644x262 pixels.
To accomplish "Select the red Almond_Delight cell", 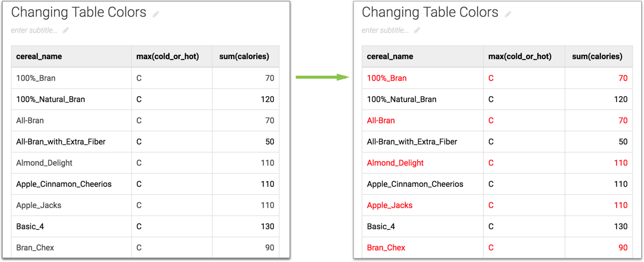I will [x=395, y=163].
